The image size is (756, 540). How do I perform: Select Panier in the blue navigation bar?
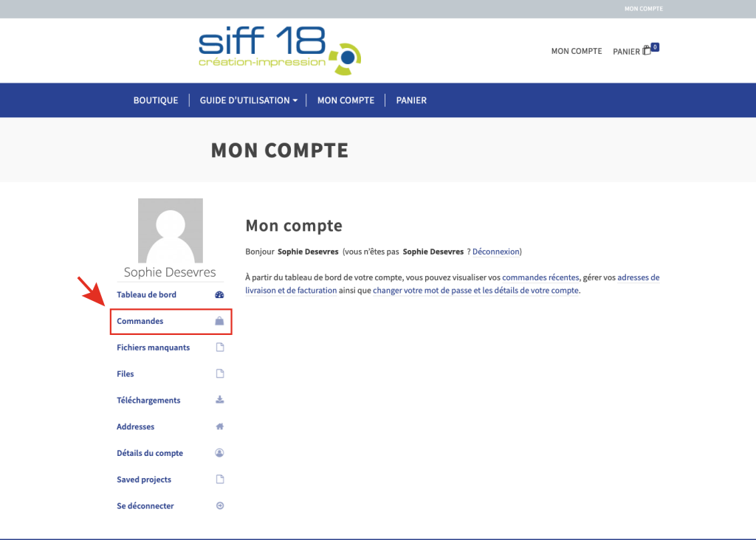[411, 100]
